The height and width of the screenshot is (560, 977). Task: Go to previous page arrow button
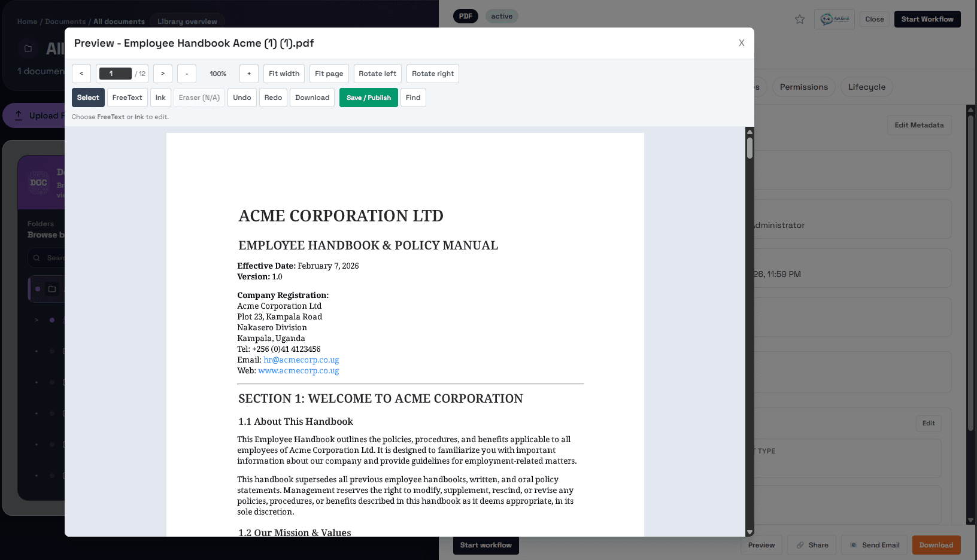81,74
